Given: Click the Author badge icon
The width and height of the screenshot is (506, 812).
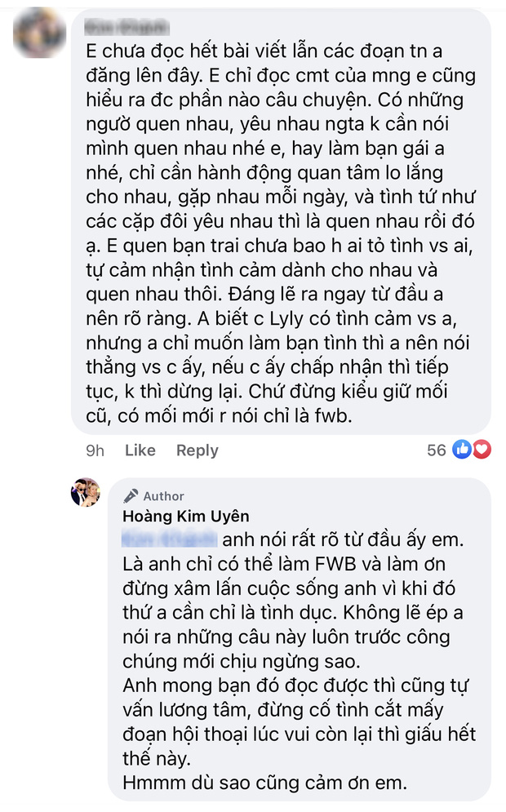Looking at the screenshot, I should pyautogui.click(x=131, y=495).
